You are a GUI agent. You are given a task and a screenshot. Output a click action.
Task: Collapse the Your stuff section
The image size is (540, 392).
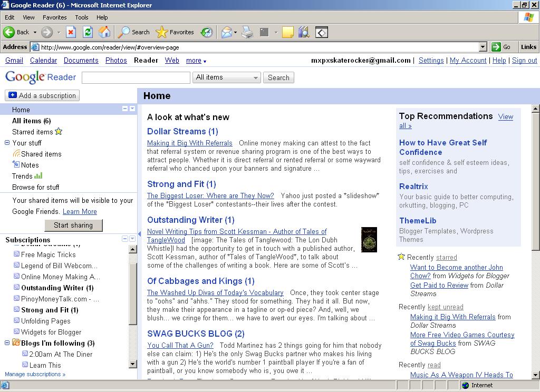click(x=7, y=142)
